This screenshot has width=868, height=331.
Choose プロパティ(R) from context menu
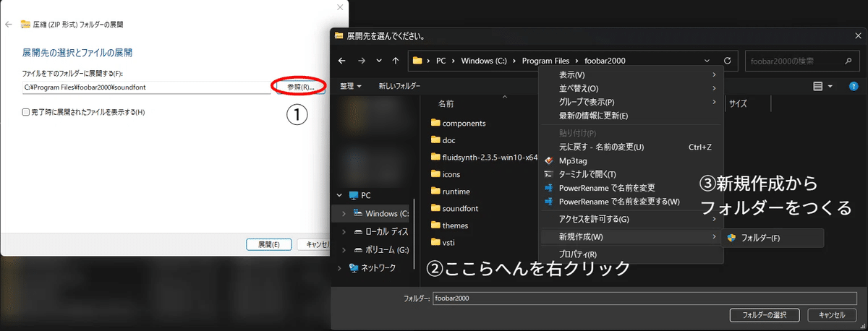(x=631, y=254)
